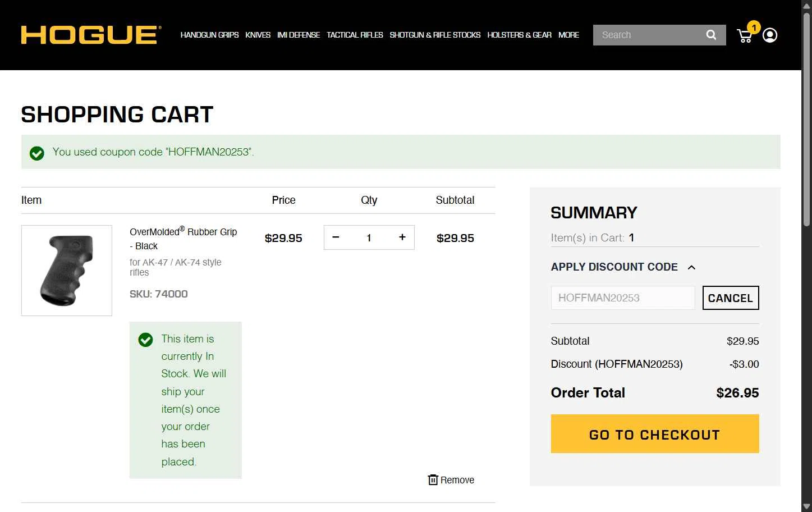Click the Cancel coupon button
812x512 pixels.
tap(731, 298)
